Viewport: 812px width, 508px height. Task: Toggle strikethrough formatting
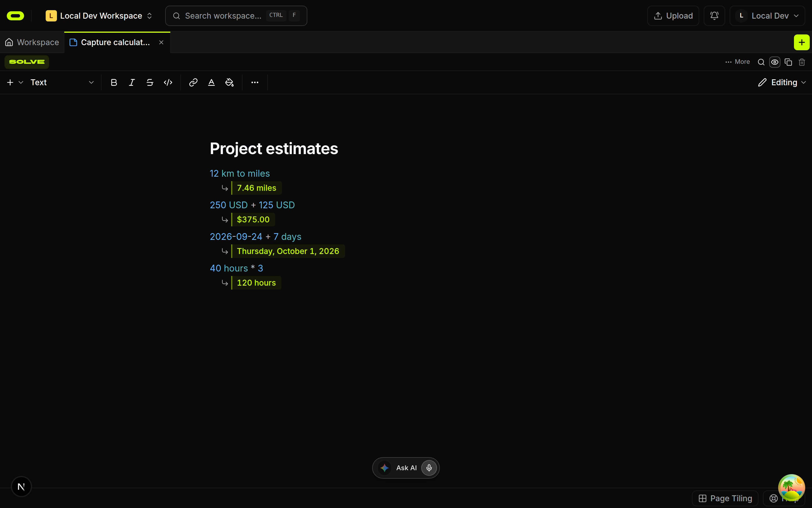coord(150,82)
